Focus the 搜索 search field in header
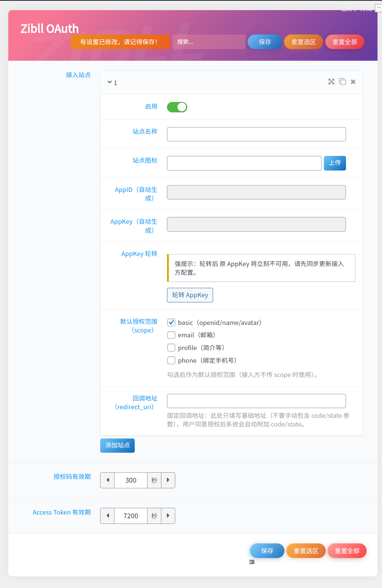This screenshot has height=588, width=382. tap(209, 42)
